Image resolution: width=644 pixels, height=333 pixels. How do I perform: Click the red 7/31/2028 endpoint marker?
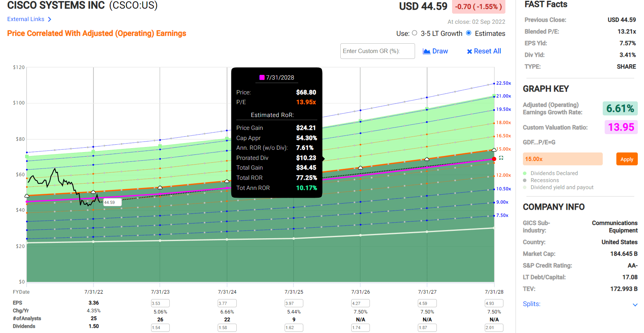494,159
